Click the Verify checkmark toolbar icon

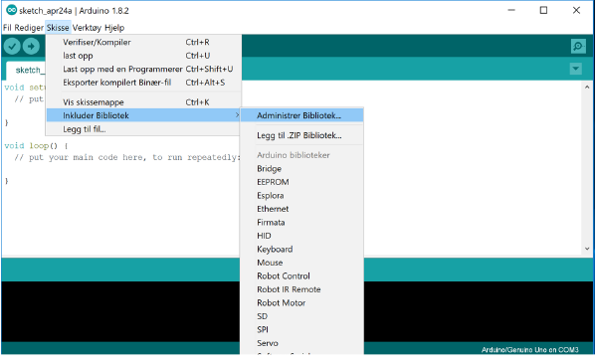click(12, 47)
